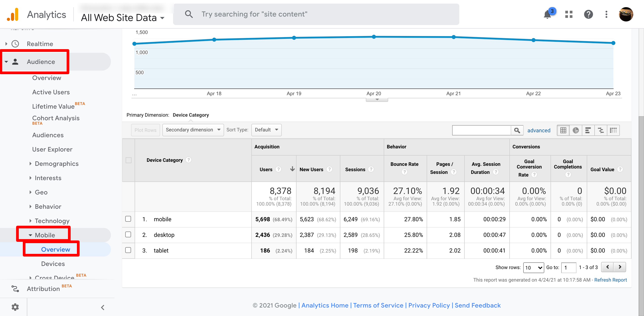This screenshot has width=644, height=316.
Task: Expand the Demographics section
Action: pos(57,164)
